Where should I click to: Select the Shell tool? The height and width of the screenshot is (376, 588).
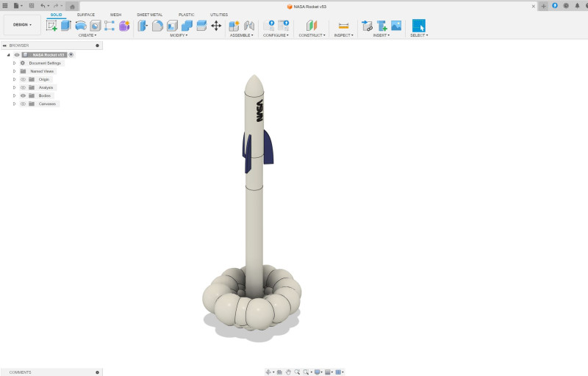click(x=172, y=26)
